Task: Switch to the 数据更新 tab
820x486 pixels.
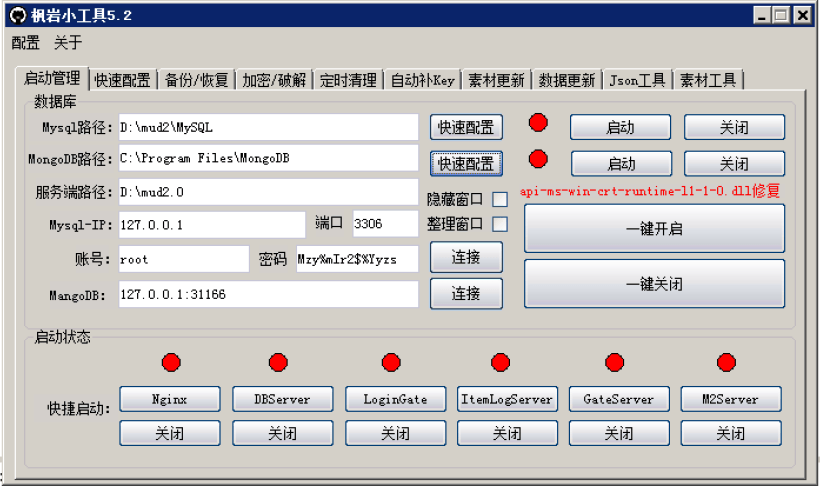Action: [567, 80]
